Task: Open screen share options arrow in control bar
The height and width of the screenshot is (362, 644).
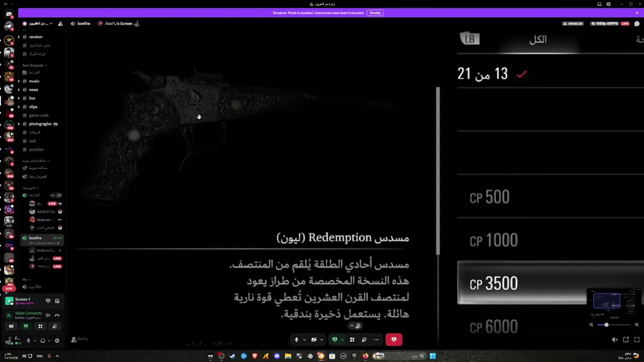Action: 342,339
